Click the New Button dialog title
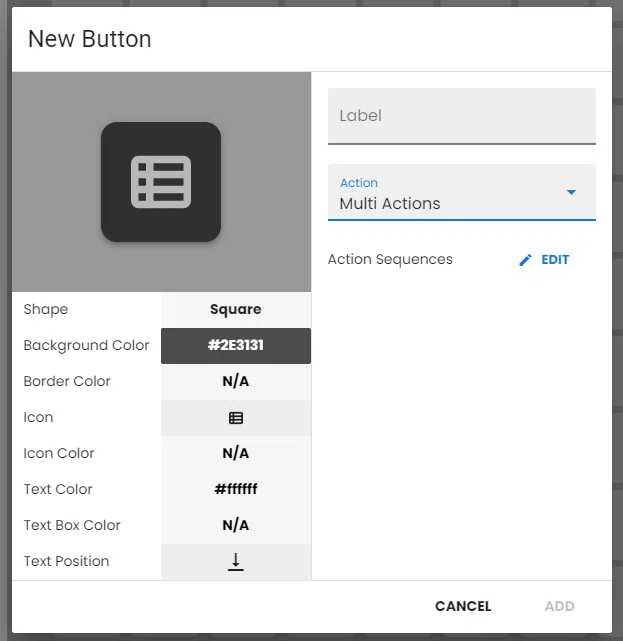This screenshot has width=623, height=641. click(90, 39)
